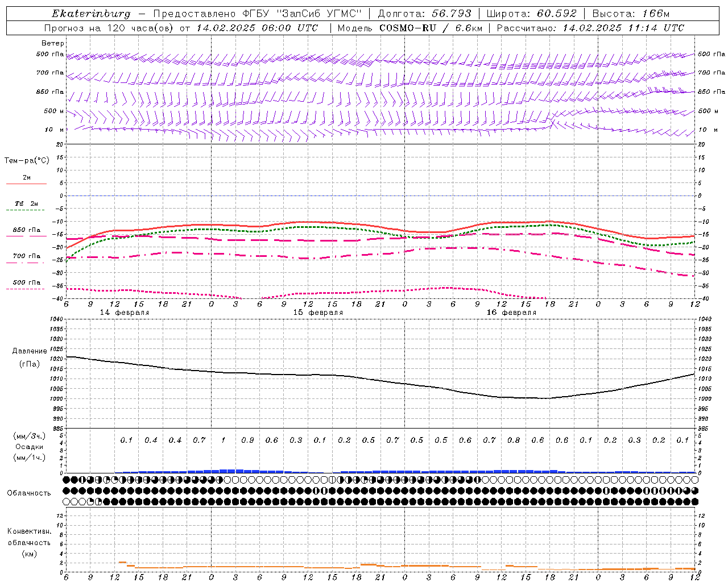The image size is (728, 582).
Task: Click the Рассчитано: 14.02.2025 11:14 UTC text
Action: click(x=591, y=28)
